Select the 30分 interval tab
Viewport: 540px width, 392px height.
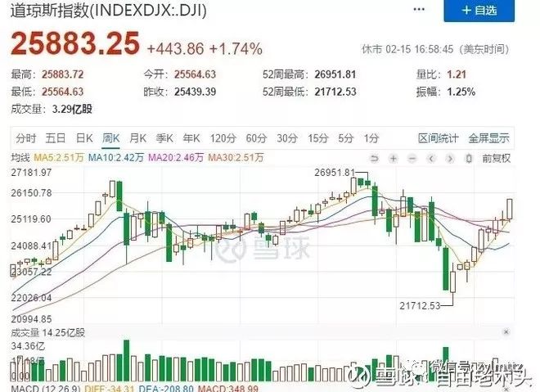[287, 138]
